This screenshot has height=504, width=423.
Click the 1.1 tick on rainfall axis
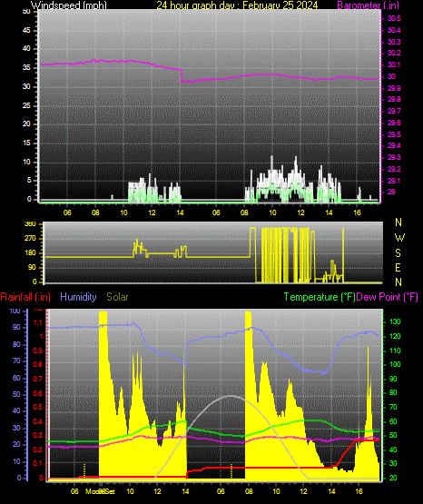38,322
